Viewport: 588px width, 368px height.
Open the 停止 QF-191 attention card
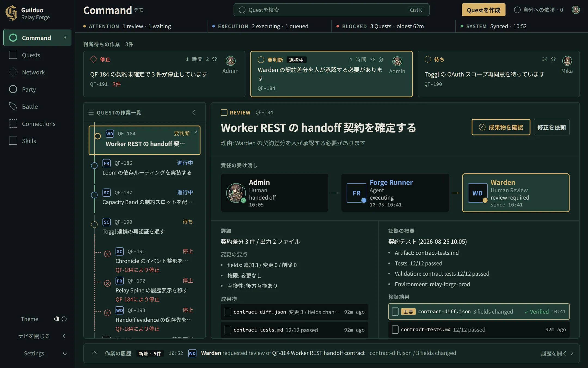164,74
